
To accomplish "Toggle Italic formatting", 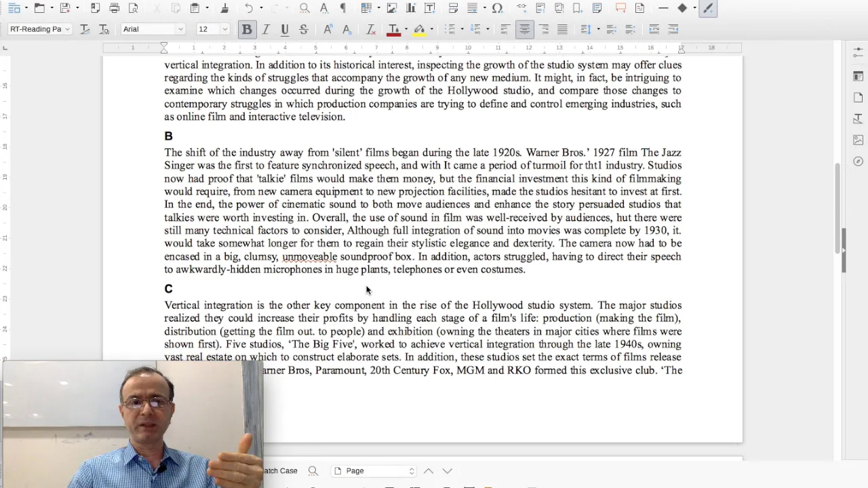I will (266, 29).
